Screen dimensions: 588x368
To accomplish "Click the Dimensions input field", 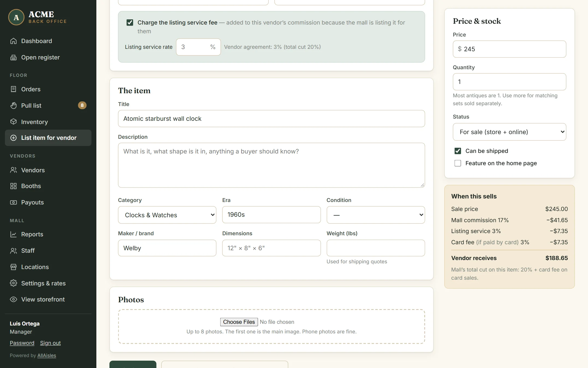I will [271, 248].
